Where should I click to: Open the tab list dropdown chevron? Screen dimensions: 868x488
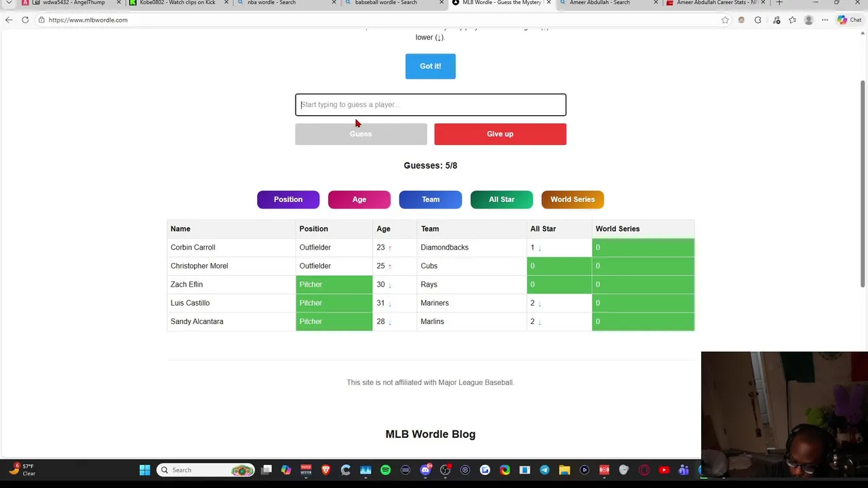[x=9, y=3]
